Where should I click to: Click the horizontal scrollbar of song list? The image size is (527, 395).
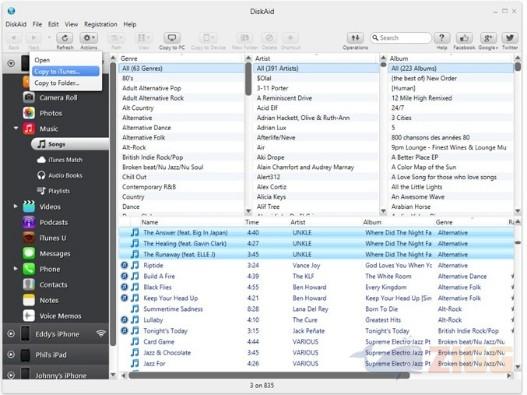tap(269, 375)
